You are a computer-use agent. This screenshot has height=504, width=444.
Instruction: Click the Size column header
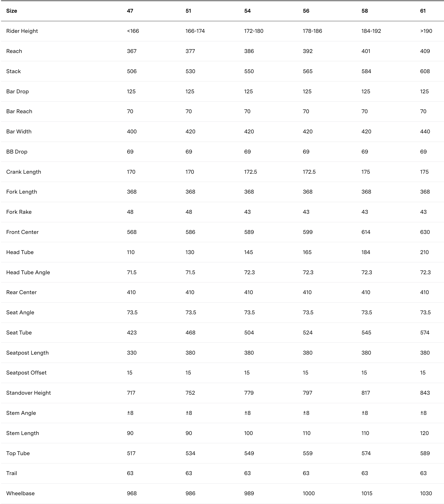12,11
